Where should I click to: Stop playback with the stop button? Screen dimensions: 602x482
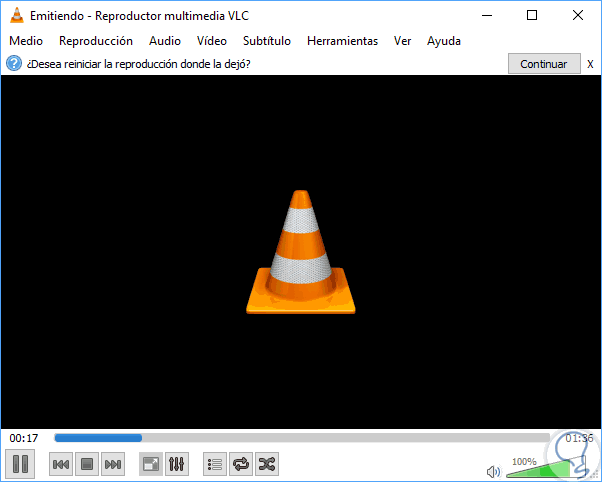point(87,464)
